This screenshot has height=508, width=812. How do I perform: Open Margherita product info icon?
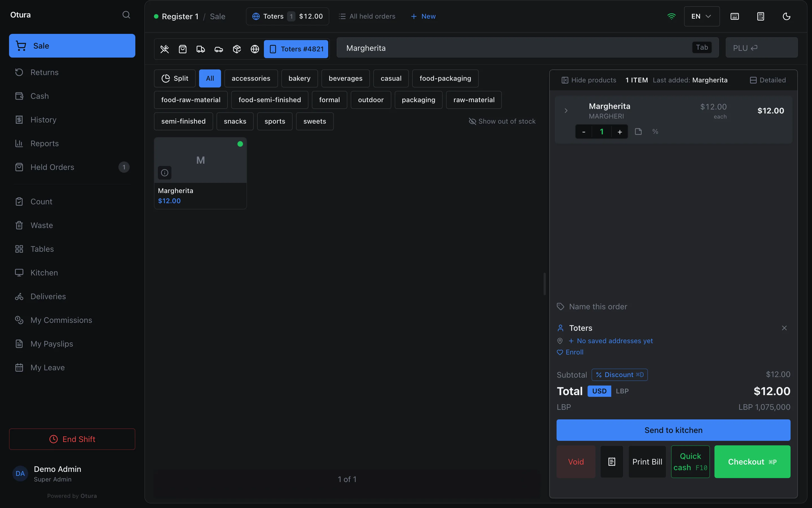pyautogui.click(x=164, y=173)
